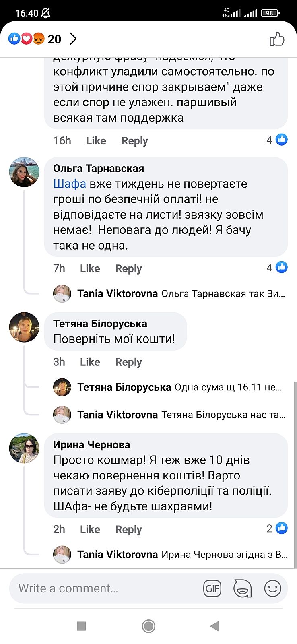
Task: Expand Тетяна Білоруська's truncated reply
Action: click(x=228, y=387)
